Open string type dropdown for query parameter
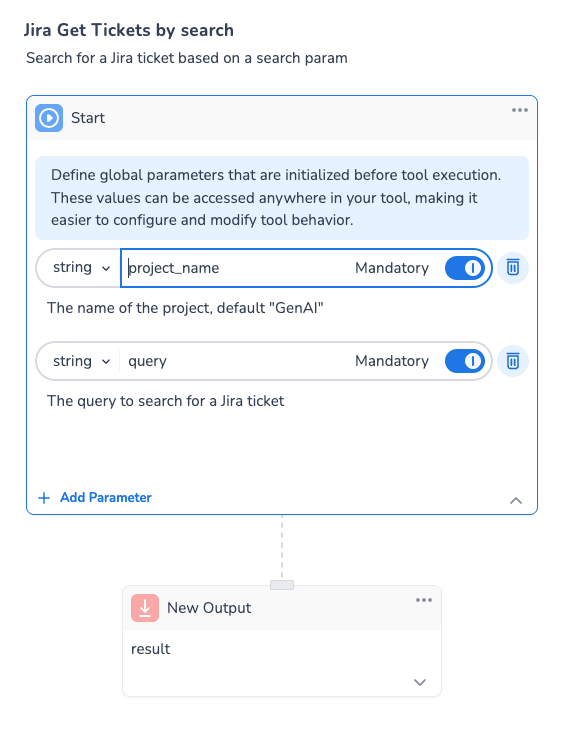The image size is (561, 743). tap(81, 361)
